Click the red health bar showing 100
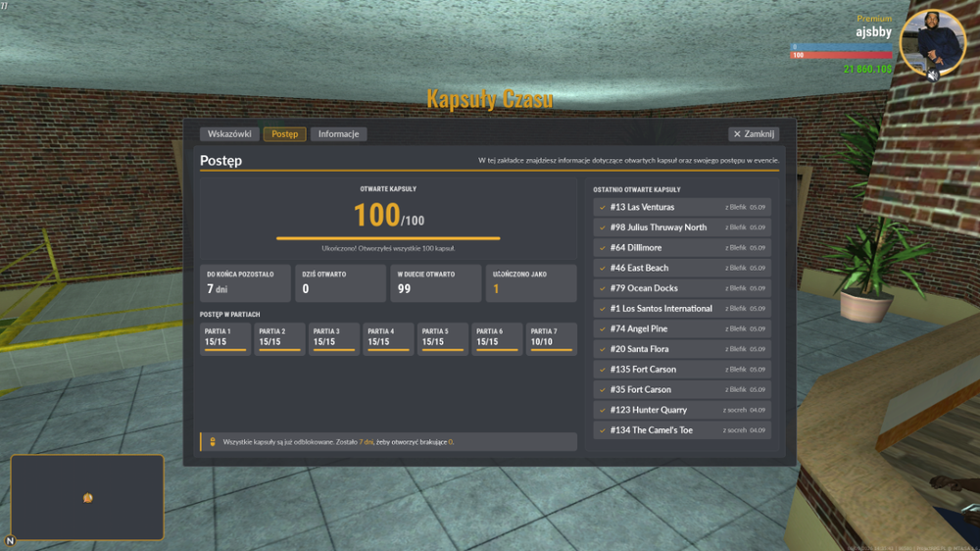Screen dimensions: 980x551 pos(841,55)
